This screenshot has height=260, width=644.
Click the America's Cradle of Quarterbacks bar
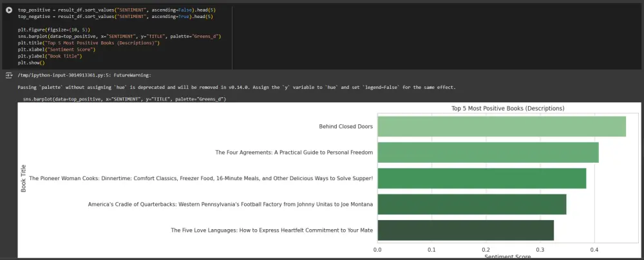click(472, 204)
